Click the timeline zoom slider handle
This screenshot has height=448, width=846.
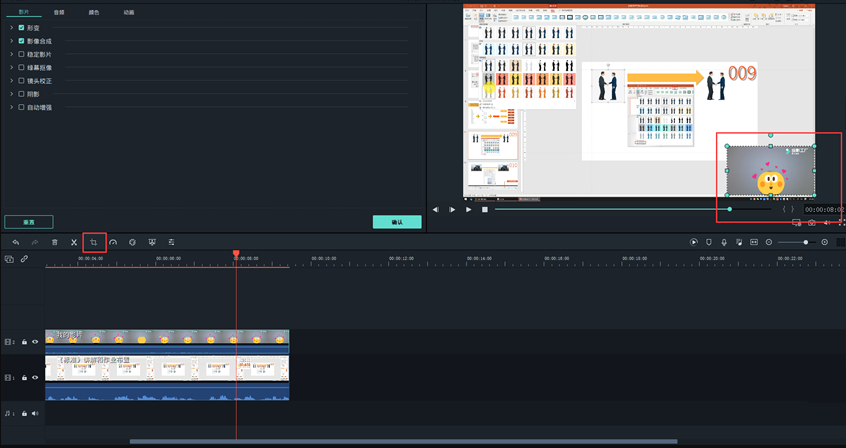[x=806, y=242]
